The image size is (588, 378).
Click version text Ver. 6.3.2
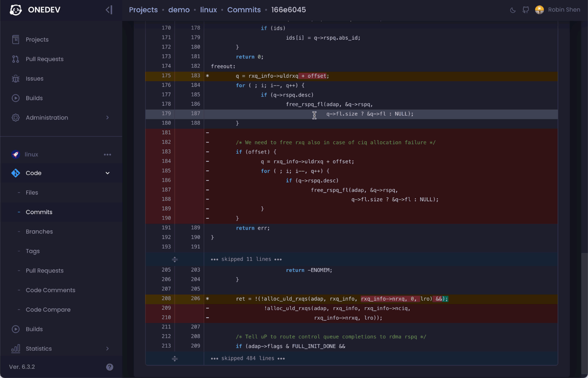[x=22, y=367]
